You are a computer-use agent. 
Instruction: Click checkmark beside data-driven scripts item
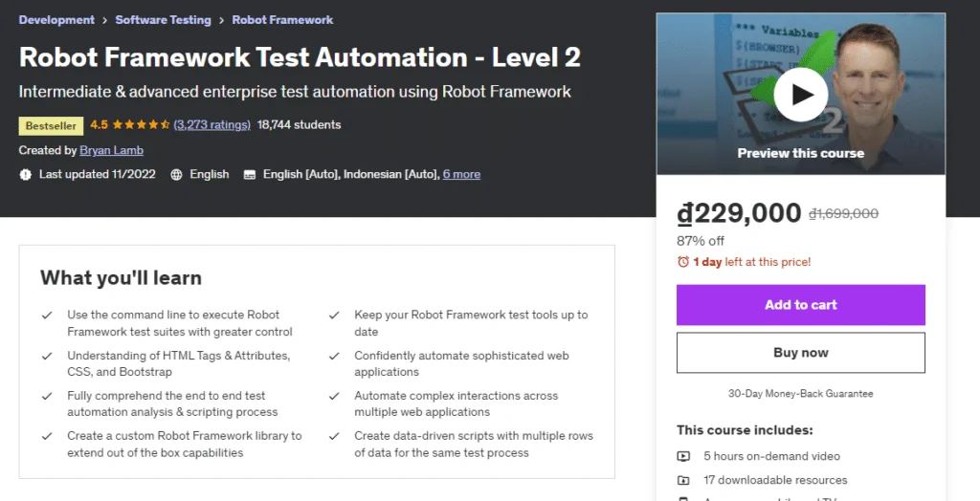coord(334,436)
